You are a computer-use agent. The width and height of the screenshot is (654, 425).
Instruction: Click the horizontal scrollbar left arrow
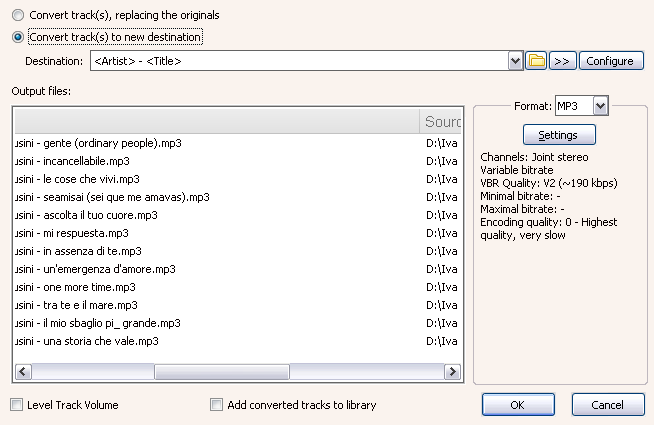tap(22, 372)
